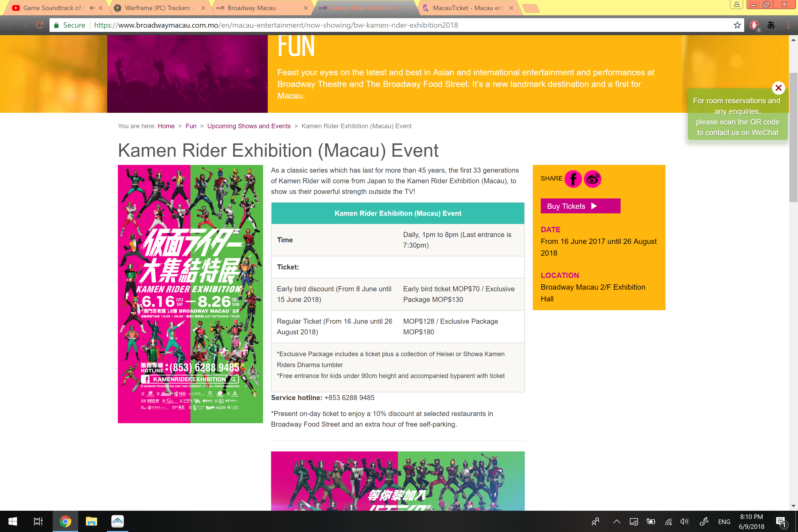The width and height of the screenshot is (798, 532).
Task: Open the Chrome user profile button
Action: tap(737, 5)
